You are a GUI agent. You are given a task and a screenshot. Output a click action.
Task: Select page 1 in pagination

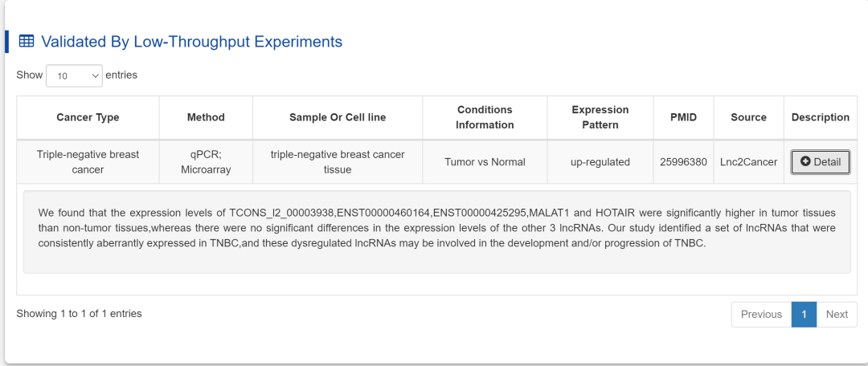[x=804, y=314]
